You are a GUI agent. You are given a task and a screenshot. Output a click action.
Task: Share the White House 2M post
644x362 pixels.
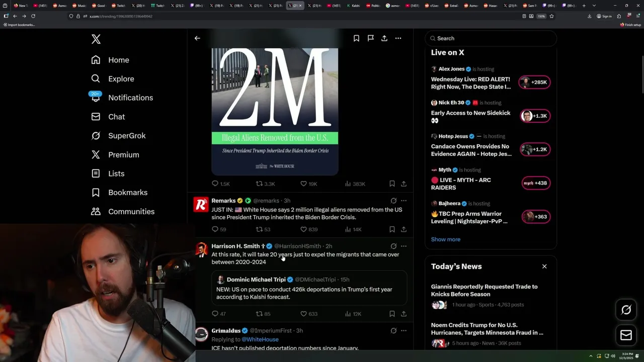404,184
